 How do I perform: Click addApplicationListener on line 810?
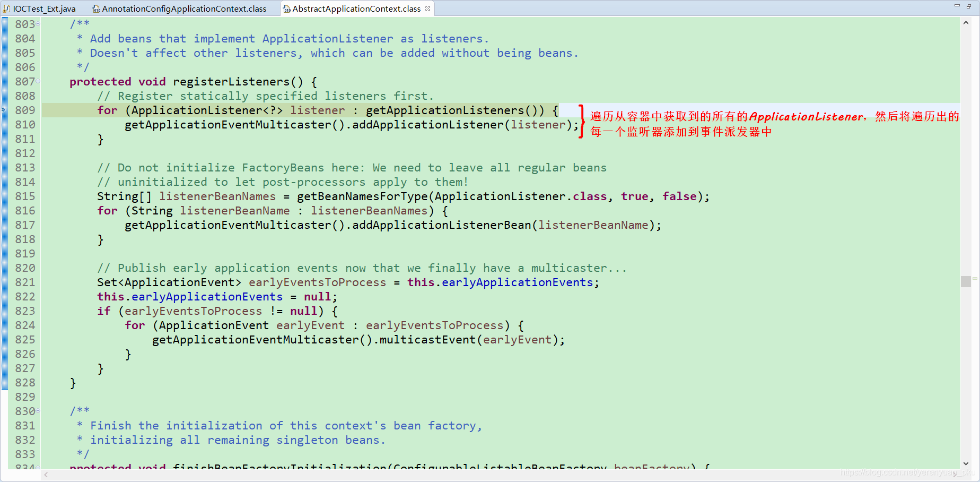(x=428, y=125)
